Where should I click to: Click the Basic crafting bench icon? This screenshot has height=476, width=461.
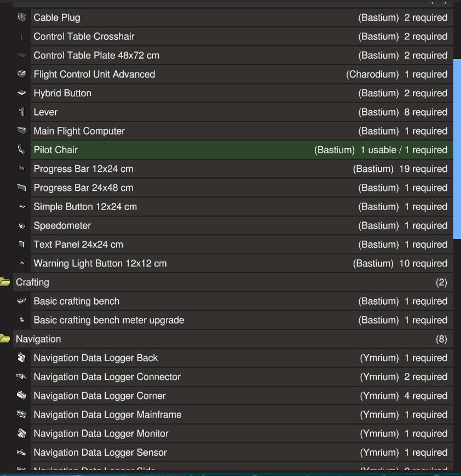pos(21,301)
